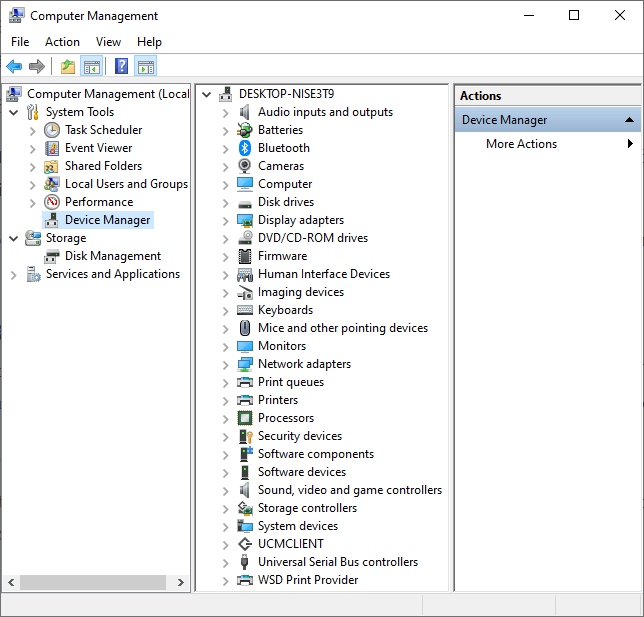Click the Firmware chip icon

tap(245, 256)
